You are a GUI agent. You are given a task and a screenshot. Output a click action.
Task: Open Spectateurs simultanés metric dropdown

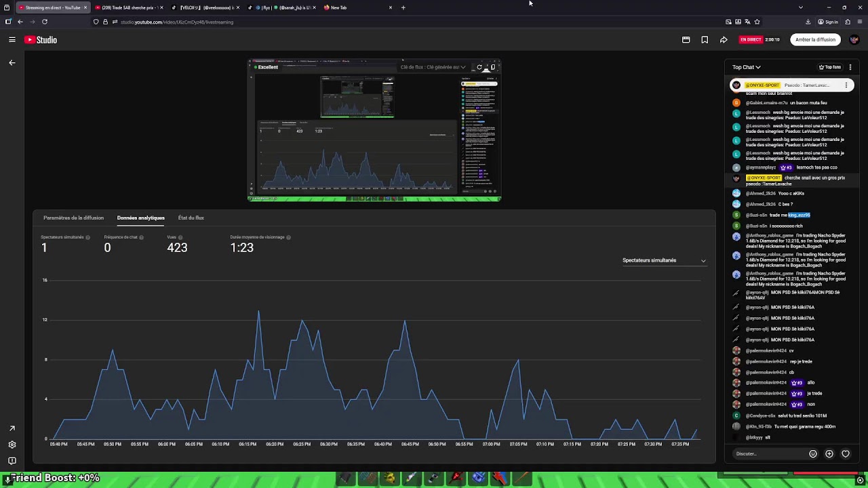pos(664,260)
